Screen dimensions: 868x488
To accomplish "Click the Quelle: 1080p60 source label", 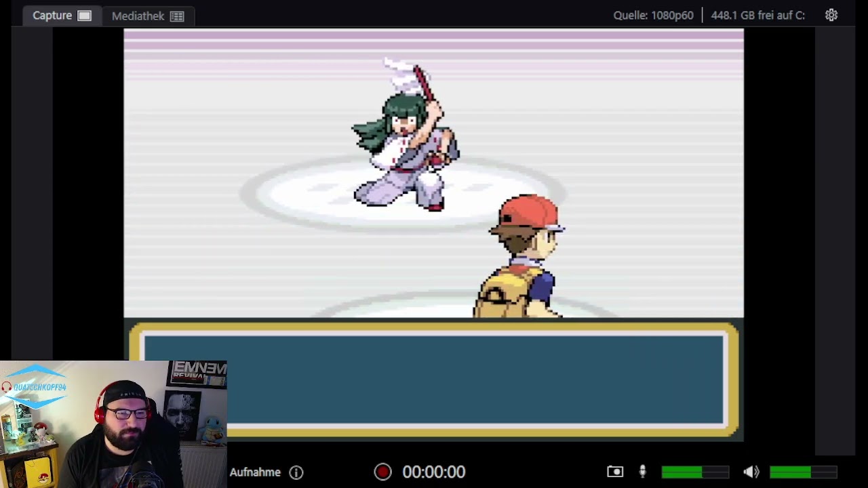I will pos(653,15).
